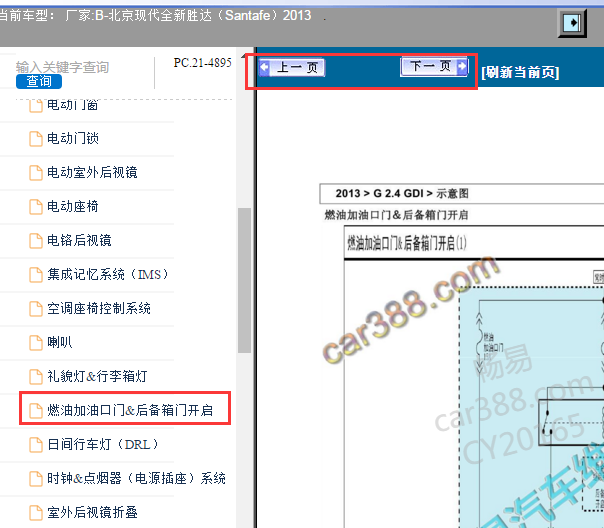
Task: Select 电动座椅 in the list
Action: [x=72, y=206]
